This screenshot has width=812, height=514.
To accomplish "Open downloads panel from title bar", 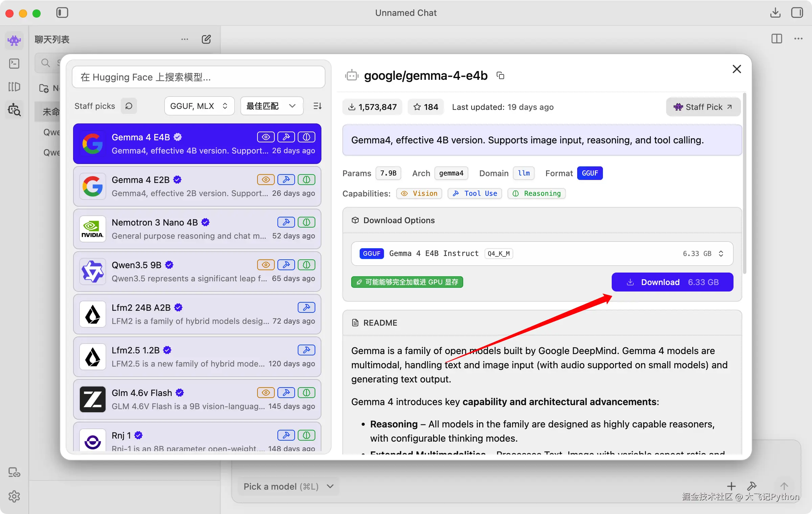I will tap(775, 13).
